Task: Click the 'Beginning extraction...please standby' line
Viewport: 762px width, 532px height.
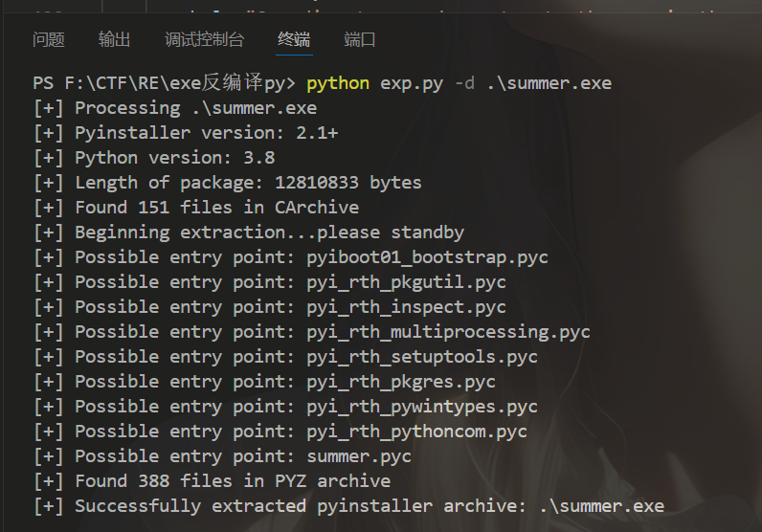Action: coord(248,233)
